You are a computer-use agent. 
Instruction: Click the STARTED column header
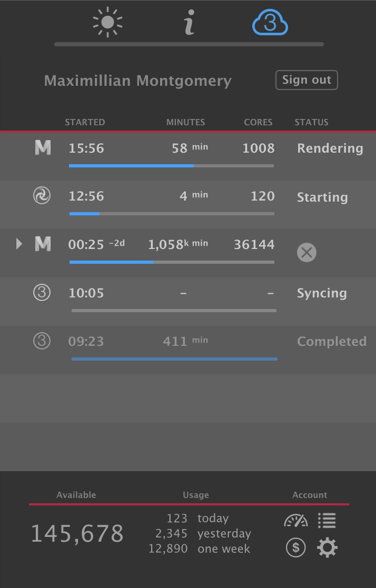click(85, 122)
